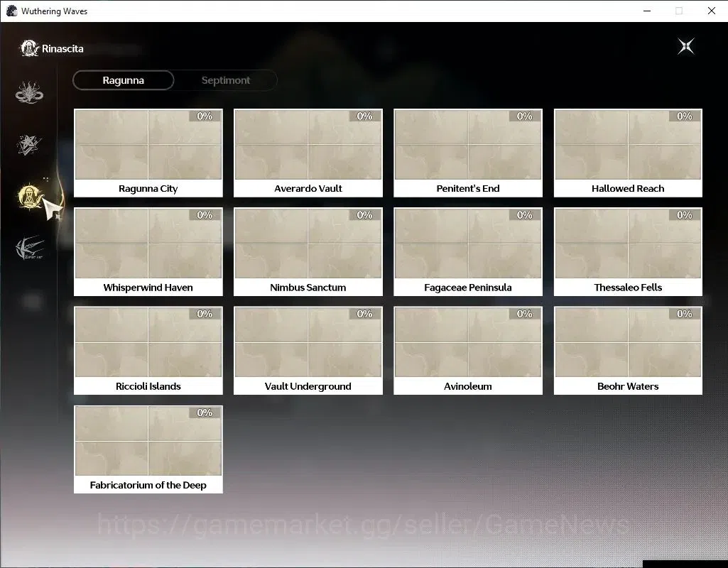Select the fourth winged region icon in sidebar
The image size is (728, 568).
pos(30,247)
